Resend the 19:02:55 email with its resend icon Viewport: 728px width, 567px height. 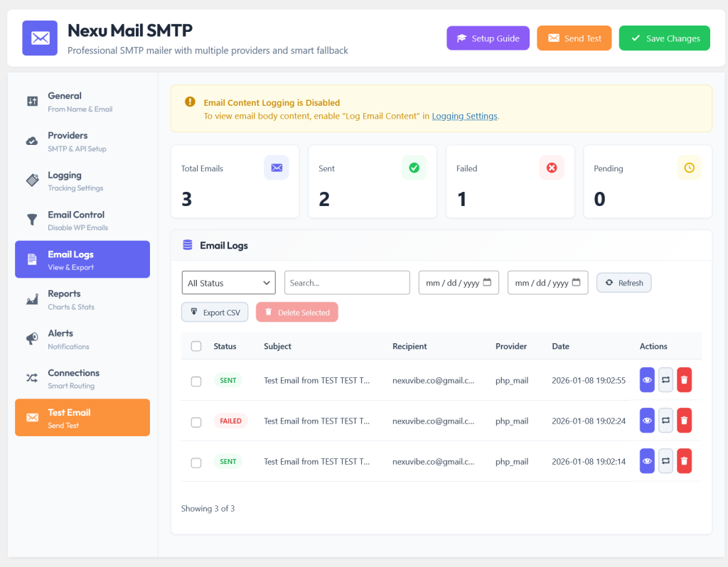click(665, 380)
